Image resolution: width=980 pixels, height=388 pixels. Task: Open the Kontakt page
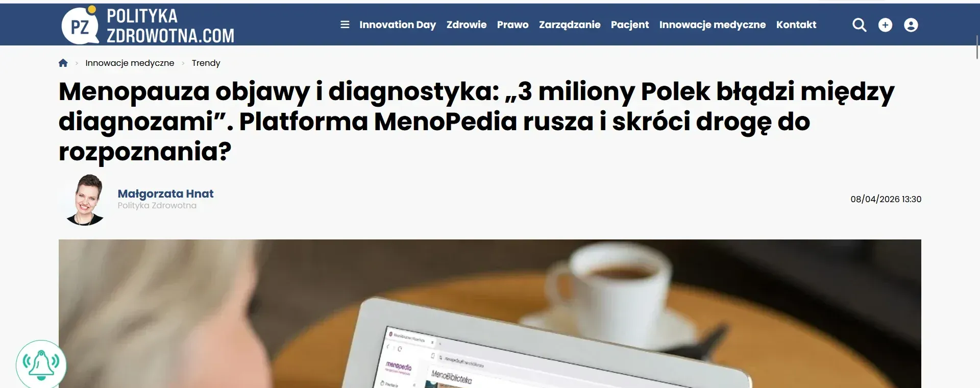coord(796,25)
